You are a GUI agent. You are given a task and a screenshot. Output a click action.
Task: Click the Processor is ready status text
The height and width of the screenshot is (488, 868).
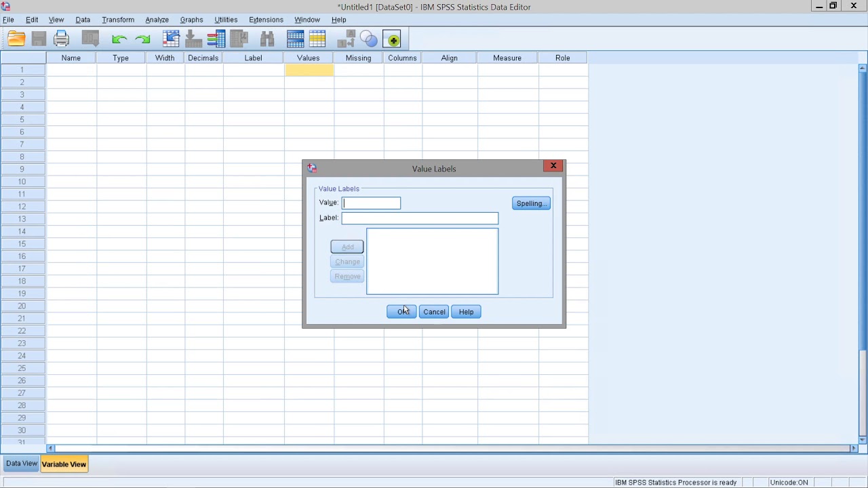675,483
